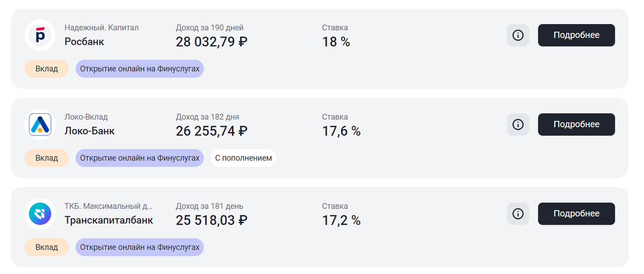Viewport: 644px width, 274px height.
Task: Open info icon for Локо-Банк deposit
Action: [x=518, y=124]
